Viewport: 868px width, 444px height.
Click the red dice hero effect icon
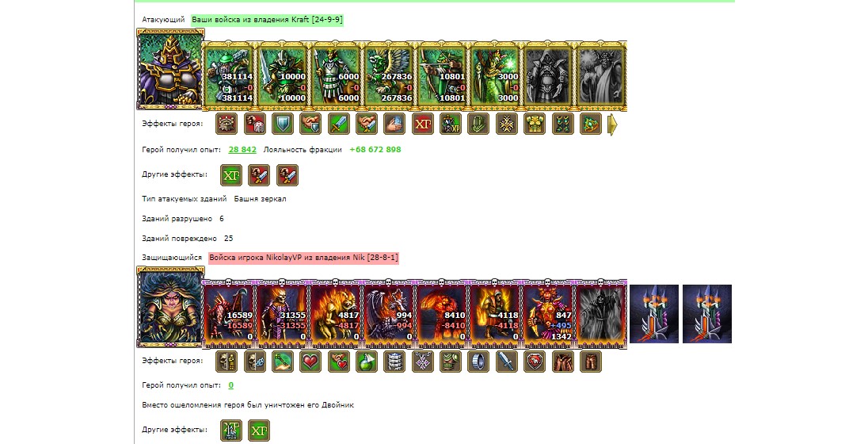tap(255, 124)
